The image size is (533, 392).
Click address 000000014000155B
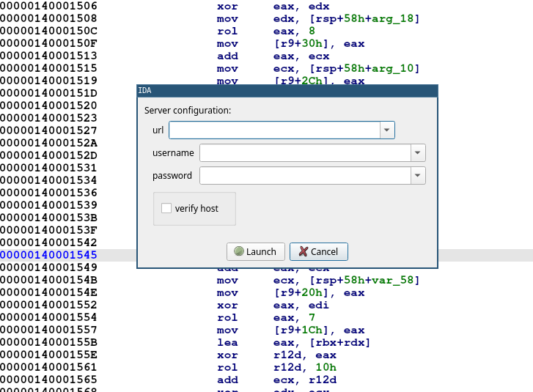(x=48, y=342)
